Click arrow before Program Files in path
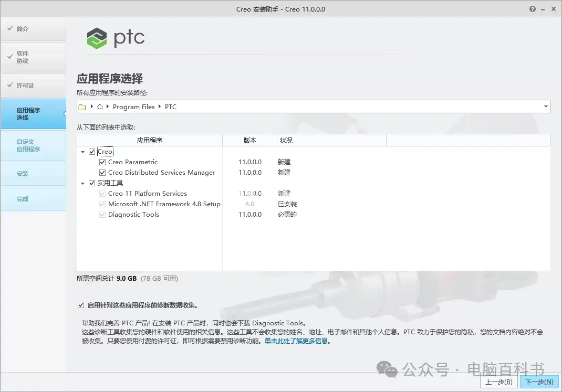Screen dimensions: 562x392 tap(108, 107)
